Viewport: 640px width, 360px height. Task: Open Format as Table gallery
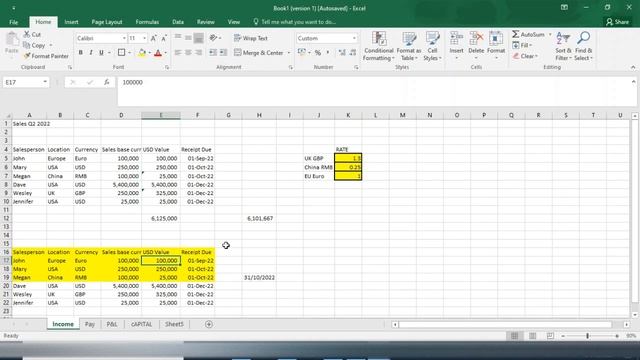409,46
